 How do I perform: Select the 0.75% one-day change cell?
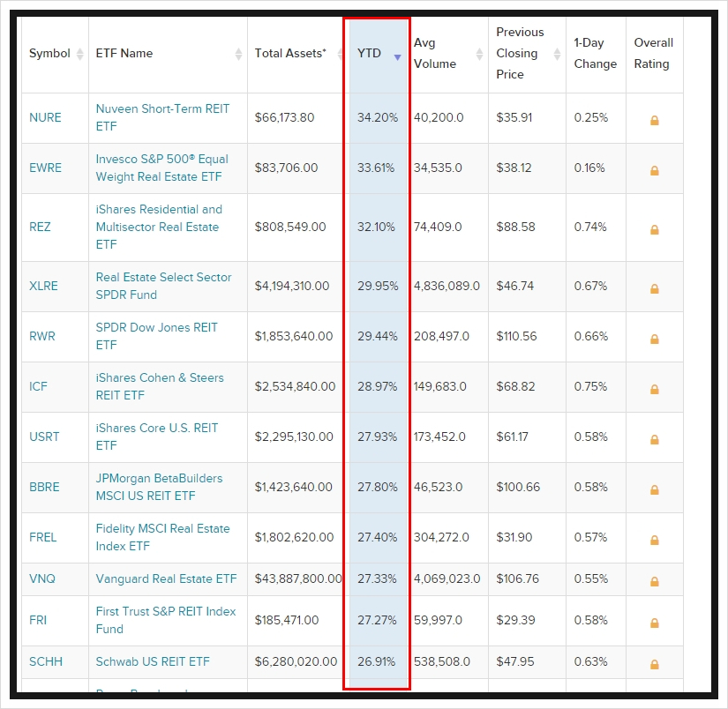pos(590,386)
